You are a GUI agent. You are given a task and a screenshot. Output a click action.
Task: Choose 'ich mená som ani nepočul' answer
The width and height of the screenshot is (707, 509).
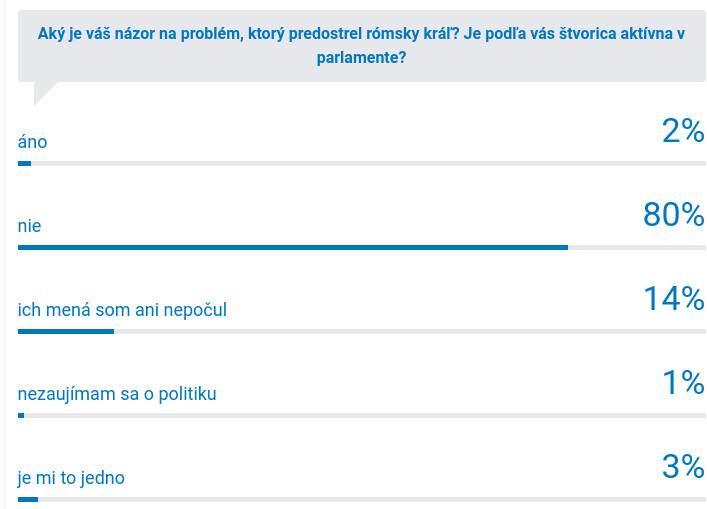pos(123,310)
